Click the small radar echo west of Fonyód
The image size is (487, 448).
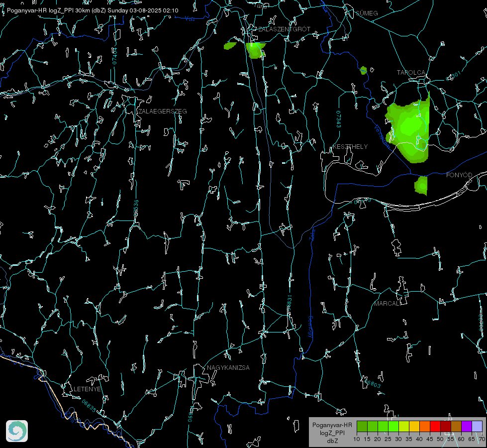[x=421, y=185]
